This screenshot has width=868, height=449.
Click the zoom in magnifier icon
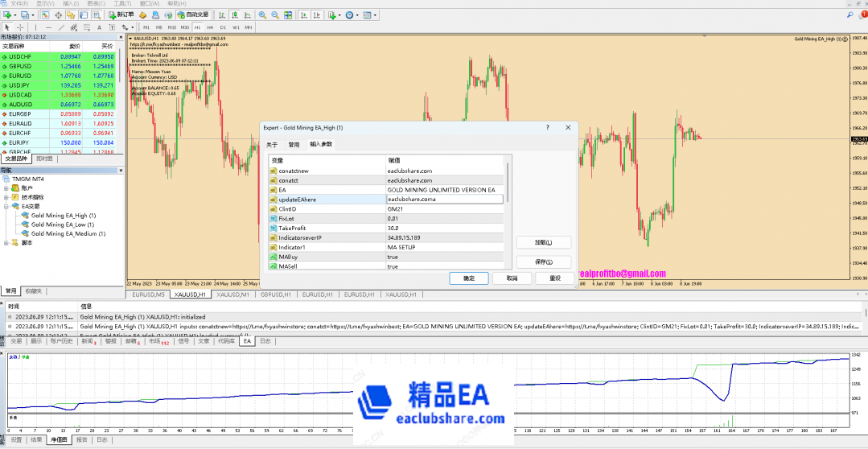coord(264,14)
